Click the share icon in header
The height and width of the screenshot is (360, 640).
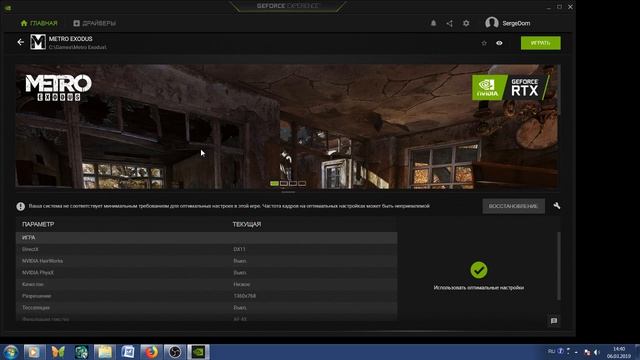(449, 23)
